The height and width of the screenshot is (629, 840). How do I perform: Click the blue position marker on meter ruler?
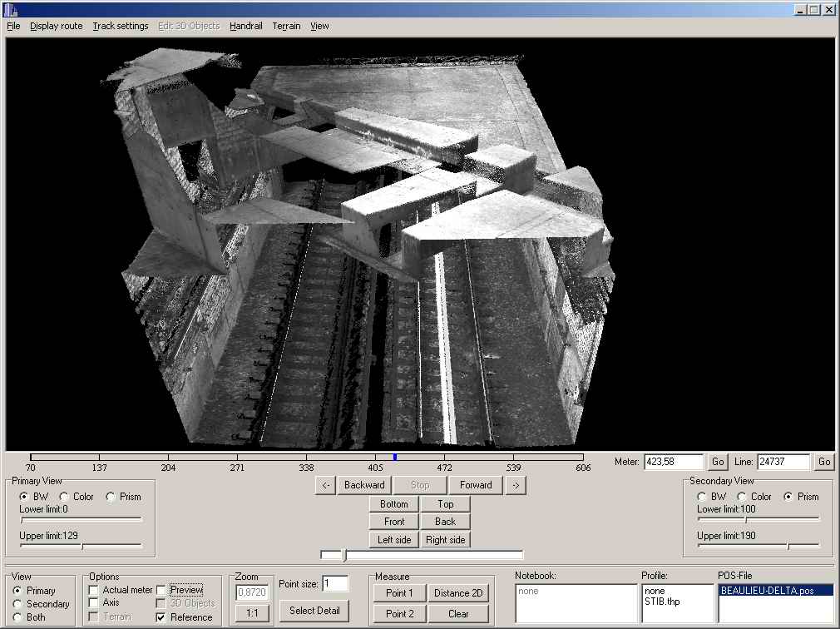(395, 457)
